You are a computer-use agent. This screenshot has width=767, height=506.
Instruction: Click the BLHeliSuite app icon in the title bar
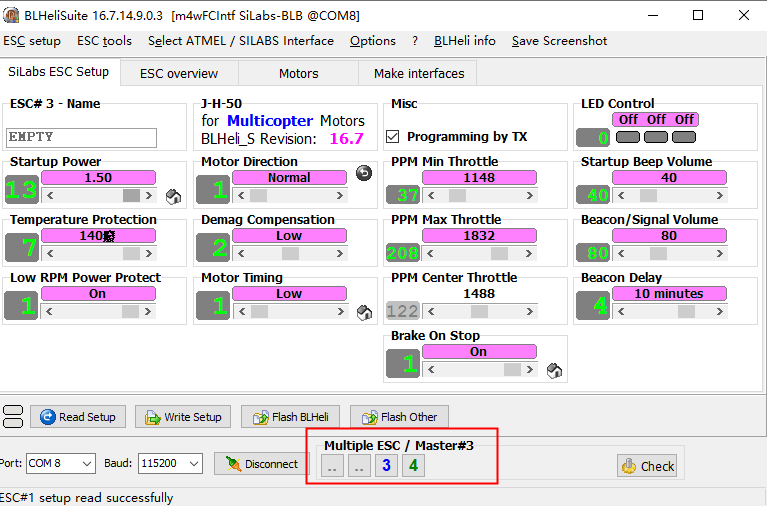[x=11, y=15]
